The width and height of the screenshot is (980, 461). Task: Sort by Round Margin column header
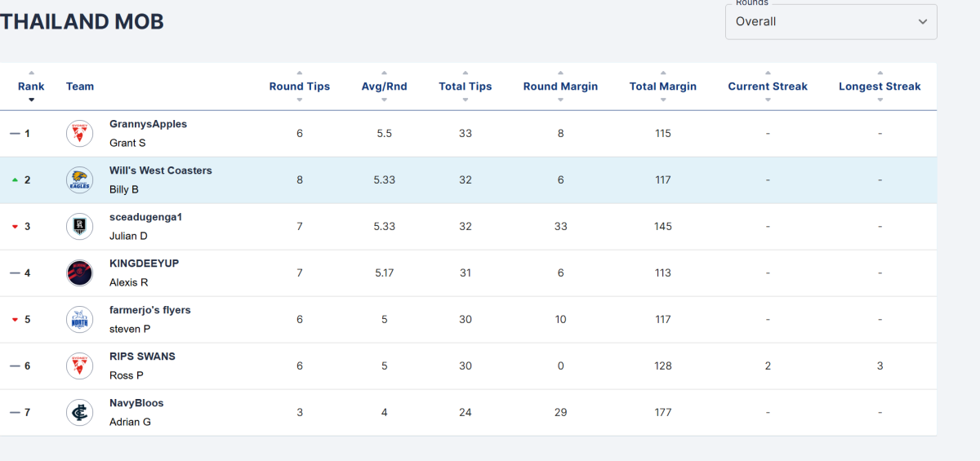[x=560, y=86]
